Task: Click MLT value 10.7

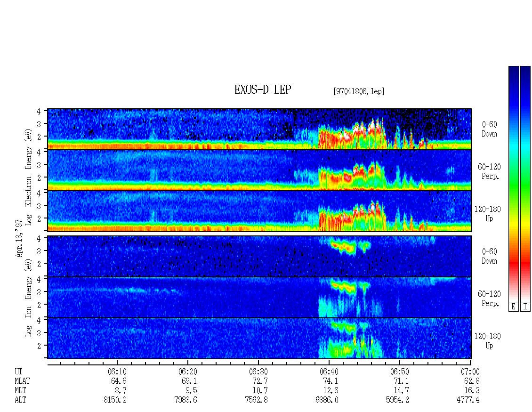Action: 260,391
